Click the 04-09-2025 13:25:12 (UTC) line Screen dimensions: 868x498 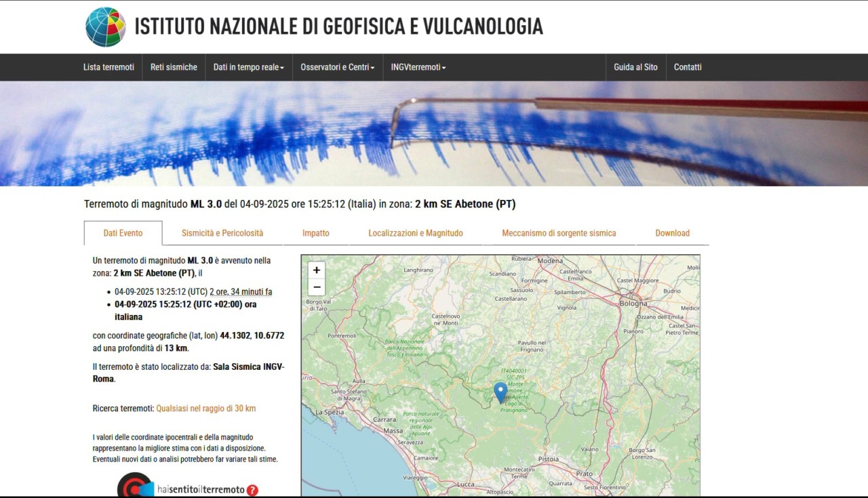point(193,292)
